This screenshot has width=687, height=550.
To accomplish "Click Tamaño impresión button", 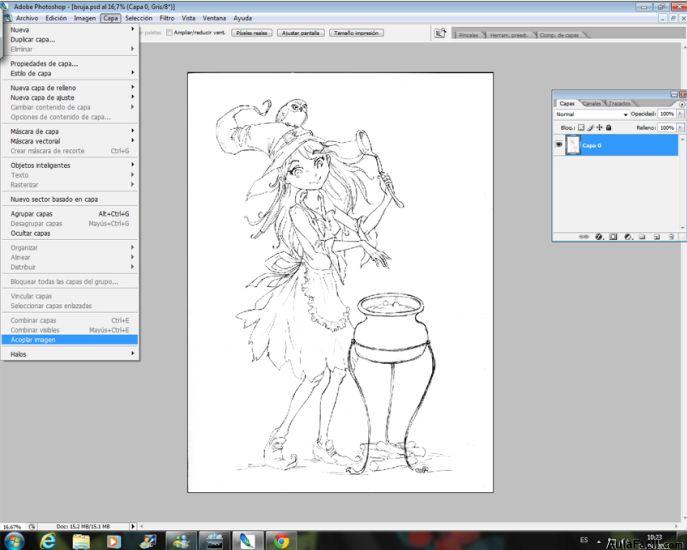I will [x=357, y=33].
